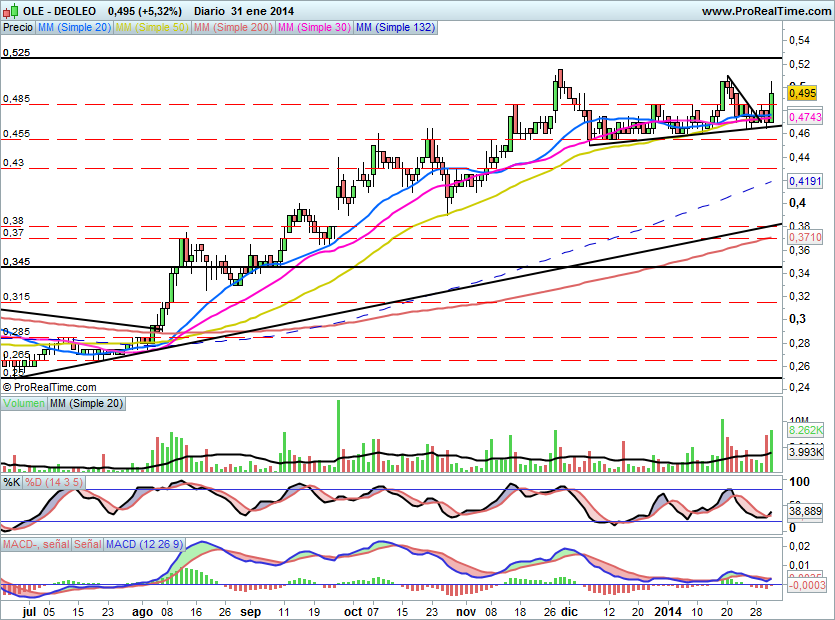Select the Precio label tab
835x620 pixels.
coord(18,28)
